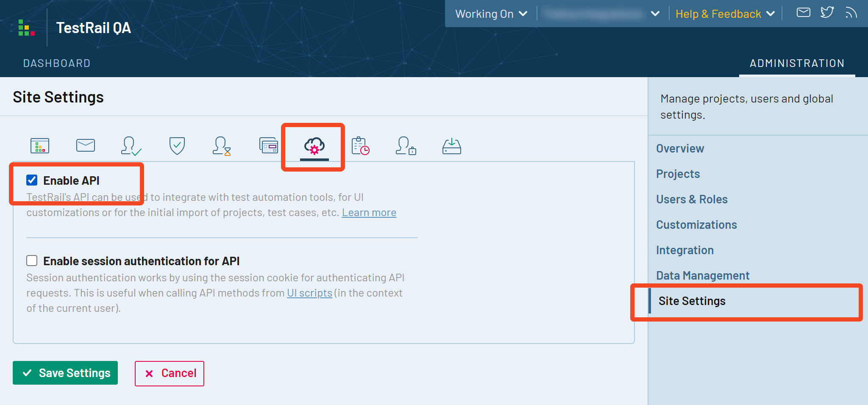
Task: Check Enable session authentication for API
Action: click(32, 261)
